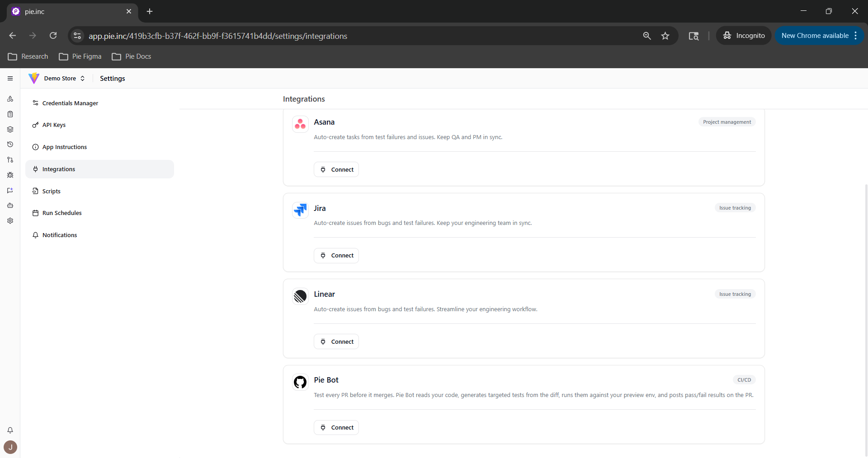Open App Instructions settings
The image size is (868, 458).
point(99,147)
